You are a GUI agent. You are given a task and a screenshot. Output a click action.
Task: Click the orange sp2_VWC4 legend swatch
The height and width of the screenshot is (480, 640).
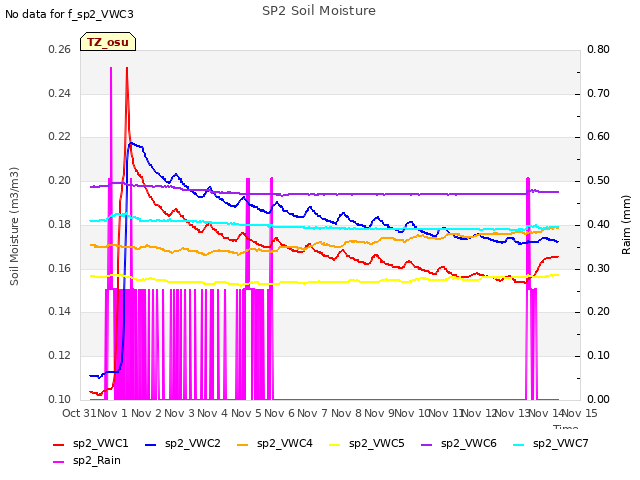(243, 444)
